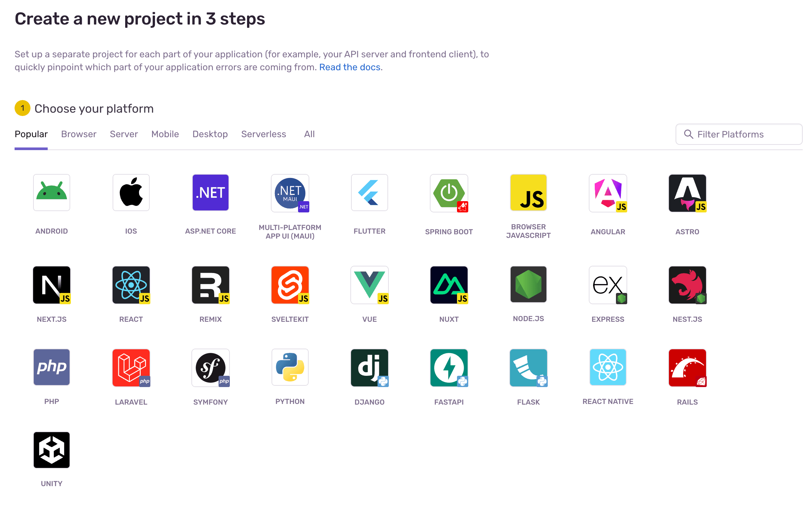Image resolution: width=812 pixels, height=509 pixels.
Task: Click the MULTI-PLATFORM APP UI (MAUI) label
Action: click(x=290, y=232)
